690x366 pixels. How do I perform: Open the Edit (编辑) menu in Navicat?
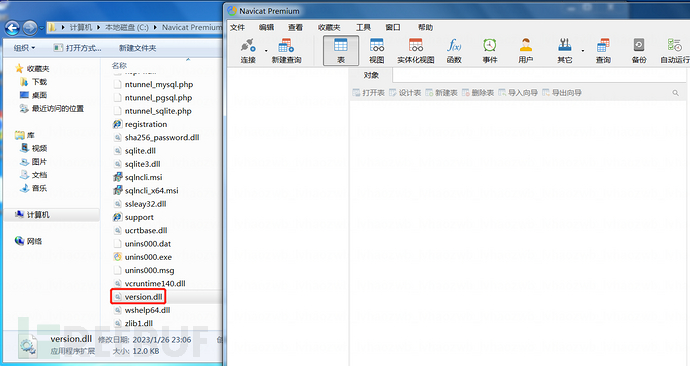click(x=266, y=27)
